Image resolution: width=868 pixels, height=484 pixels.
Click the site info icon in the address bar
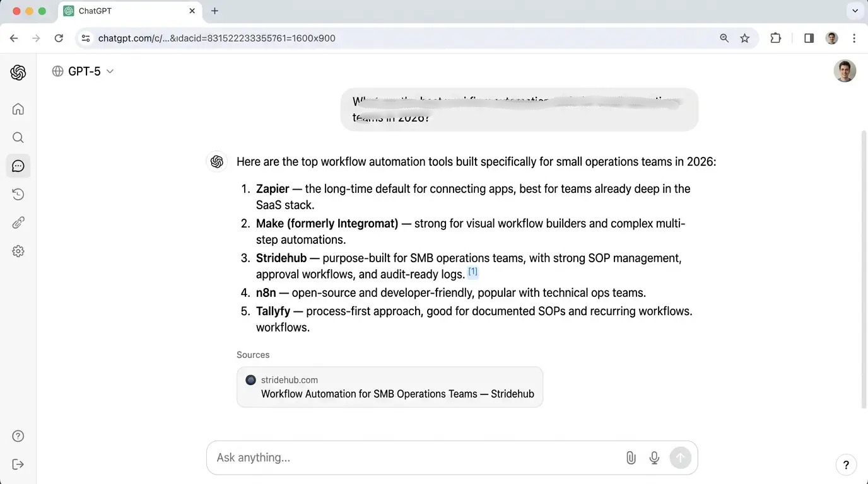click(x=86, y=38)
